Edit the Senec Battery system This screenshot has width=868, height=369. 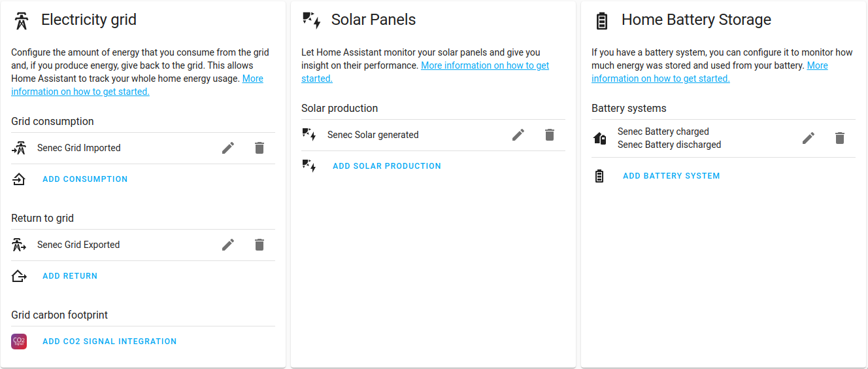[809, 138]
